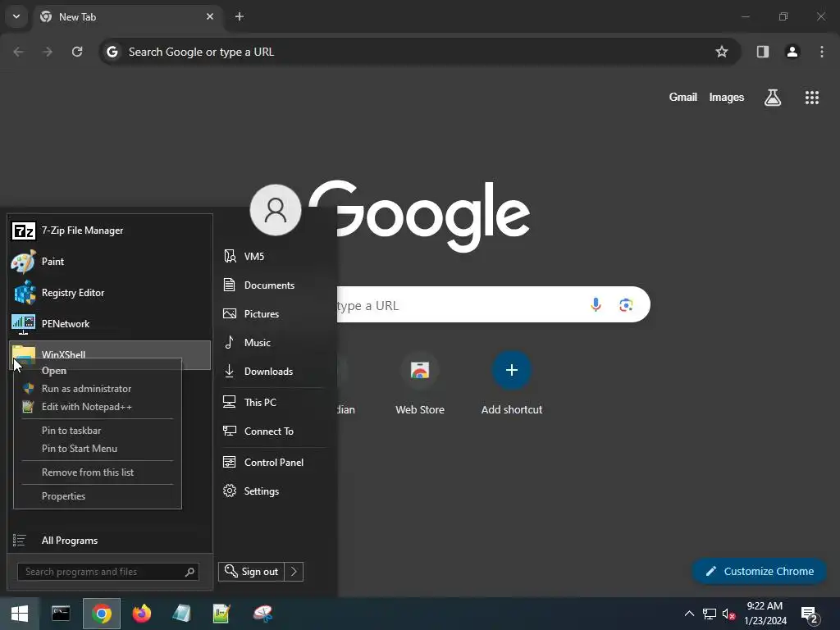
Task: Open the Web Store shortcut
Action: coord(420,383)
